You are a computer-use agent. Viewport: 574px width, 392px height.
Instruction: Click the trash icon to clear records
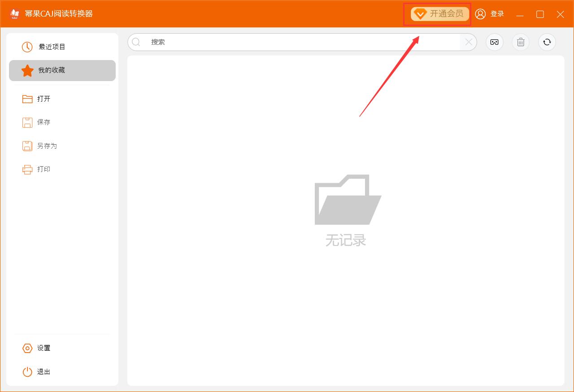pos(520,42)
